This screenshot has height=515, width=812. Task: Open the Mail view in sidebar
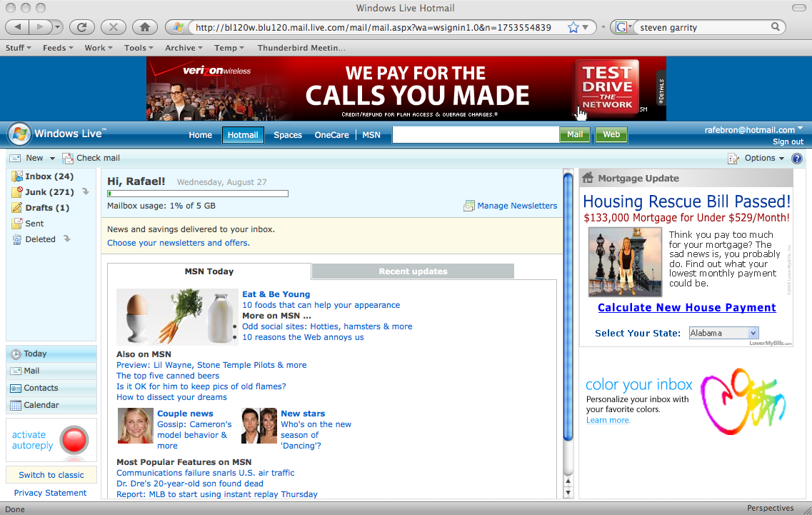51,371
